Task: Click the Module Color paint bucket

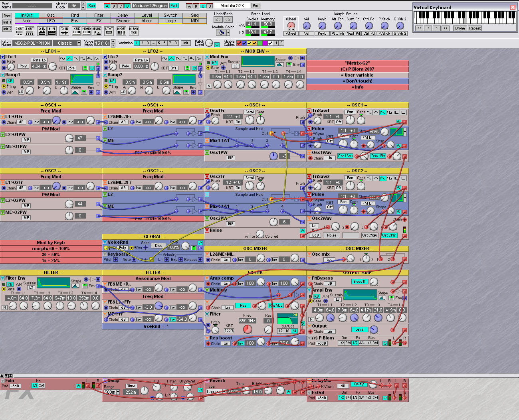Action: tap(222, 33)
